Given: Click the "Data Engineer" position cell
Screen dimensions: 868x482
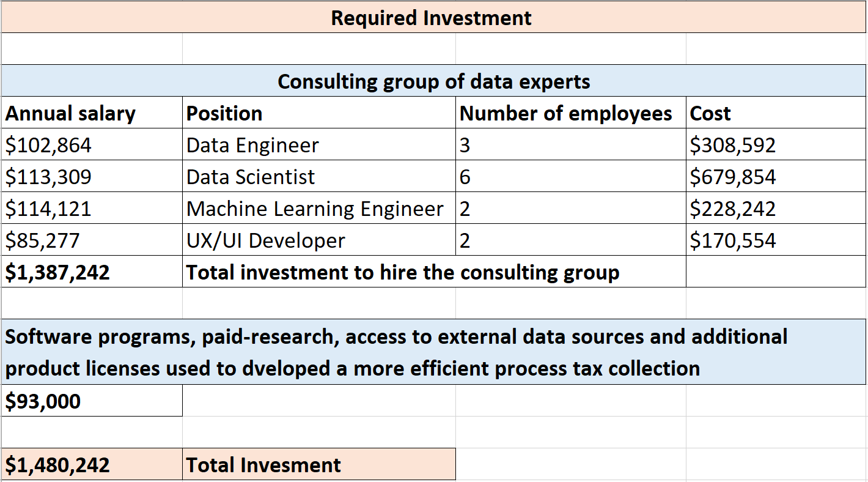Looking at the screenshot, I should point(252,146).
